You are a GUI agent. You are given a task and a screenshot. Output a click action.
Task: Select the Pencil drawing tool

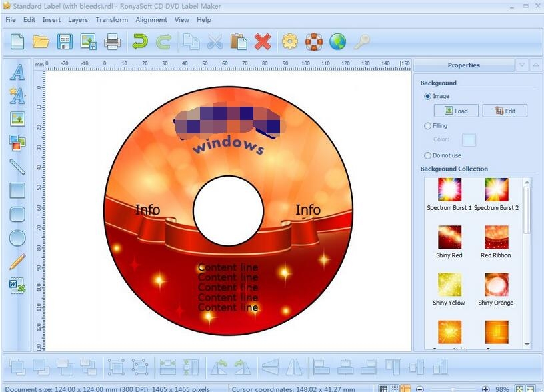tap(17, 261)
